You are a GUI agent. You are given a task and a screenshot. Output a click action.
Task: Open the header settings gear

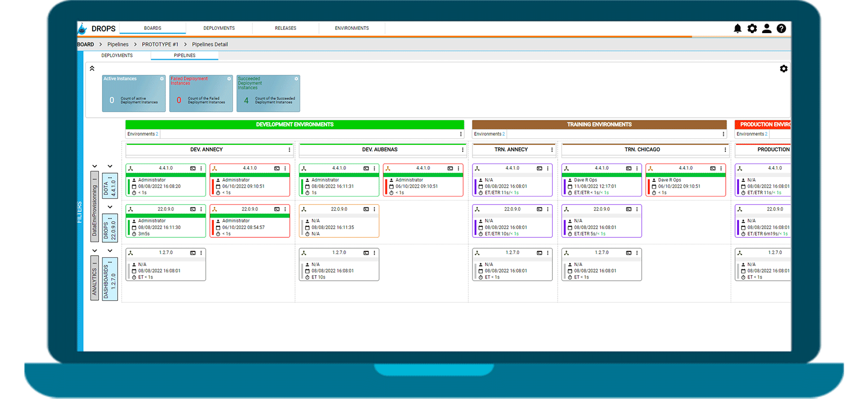(752, 28)
